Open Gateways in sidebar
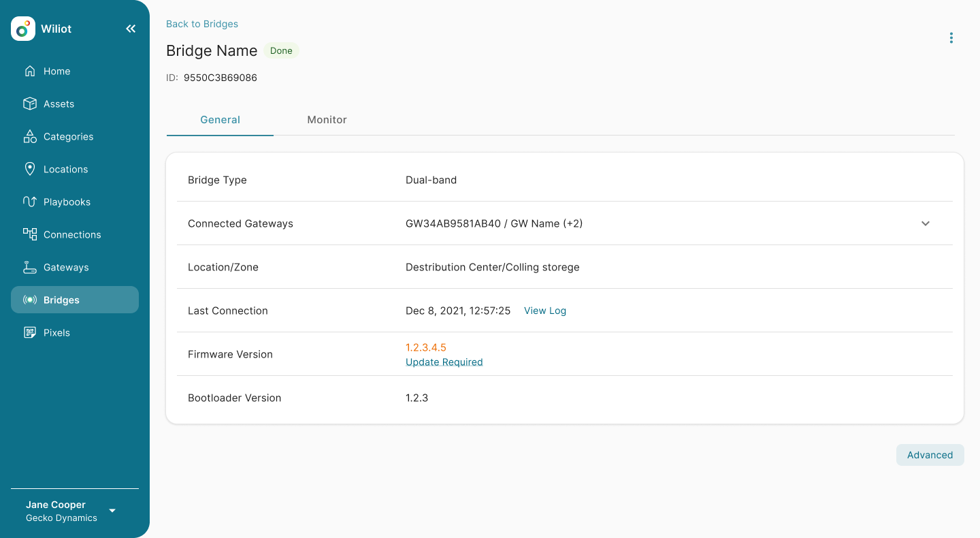Viewport: 980px width, 538px height. click(75, 267)
